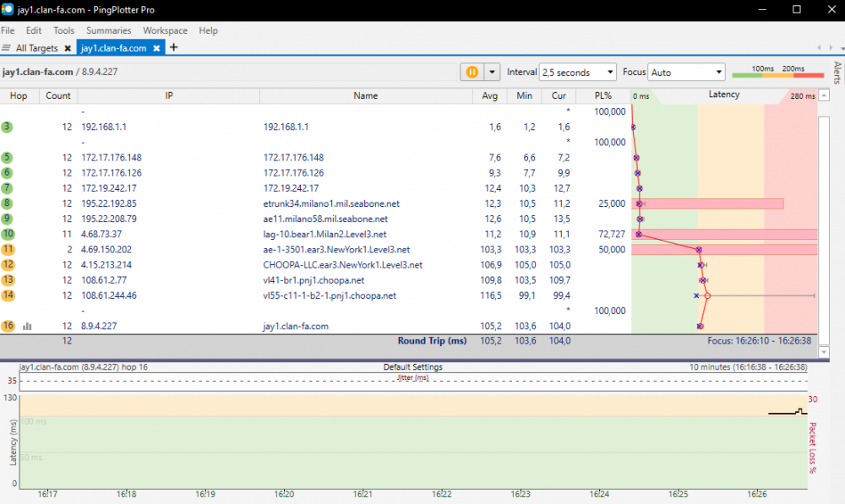Image resolution: width=845 pixels, height=504 pixels.
Task: Open the Edit menu
Action: [34, 30]
